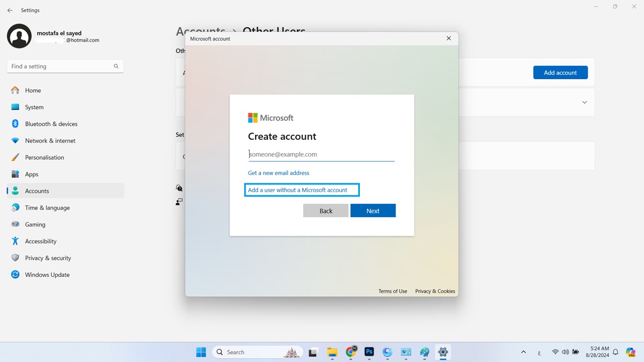Close the Microsoft account dialog
Screen dimensions: 644x362
click(x=448, y=38)
